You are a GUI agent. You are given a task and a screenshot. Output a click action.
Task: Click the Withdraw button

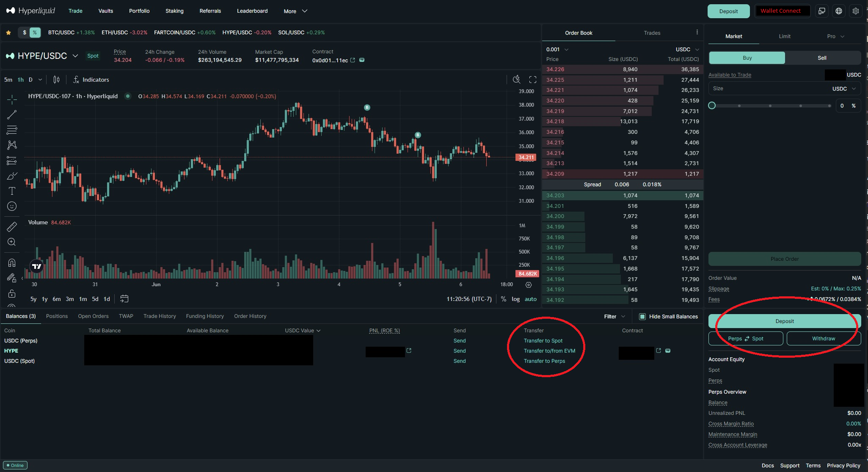tap(824, 339)
